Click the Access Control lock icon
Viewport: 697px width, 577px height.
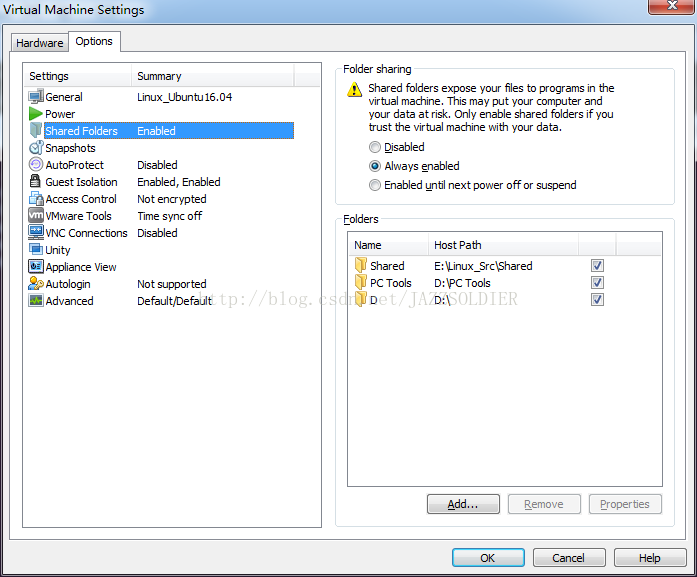click(x=36, y=198)
